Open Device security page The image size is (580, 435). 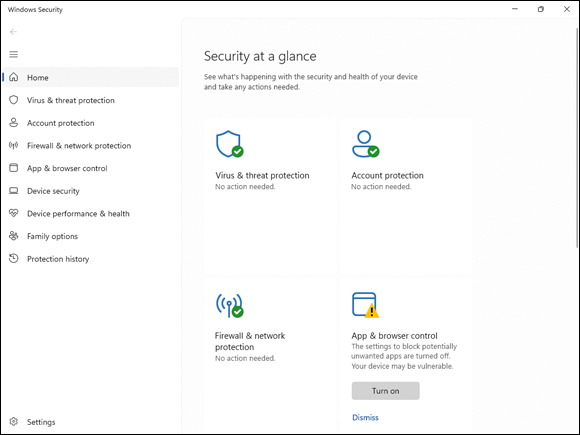(91, 191)
